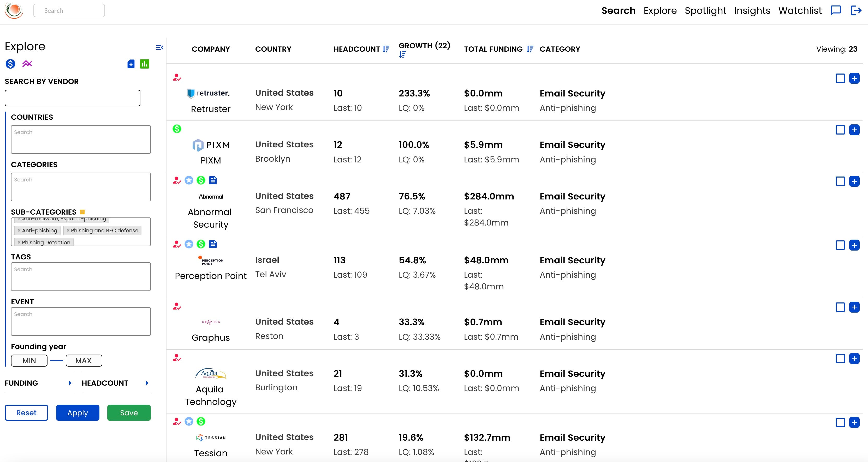868x462 pixels.
Task: Remove the Anti-phishing sub-category tag
Action: [x=19, y=230]
